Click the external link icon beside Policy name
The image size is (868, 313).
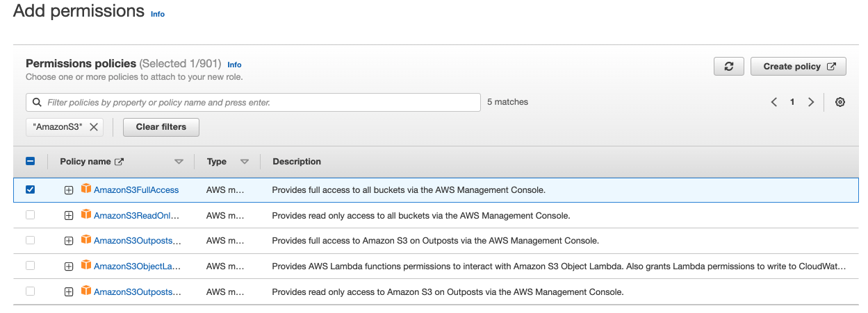click(119, 162)
